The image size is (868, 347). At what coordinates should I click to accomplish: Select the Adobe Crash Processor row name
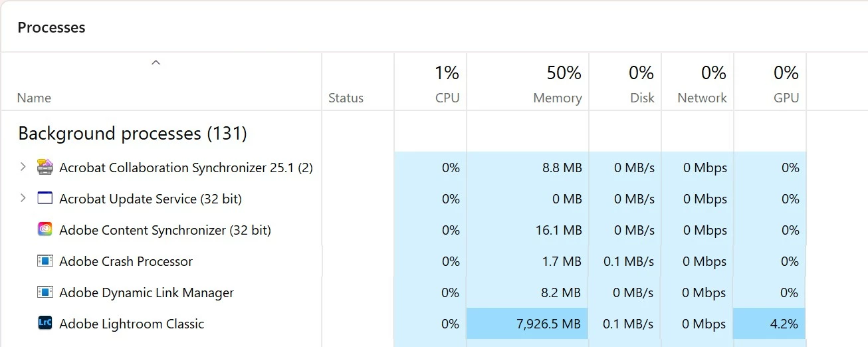tap(126, 261)
